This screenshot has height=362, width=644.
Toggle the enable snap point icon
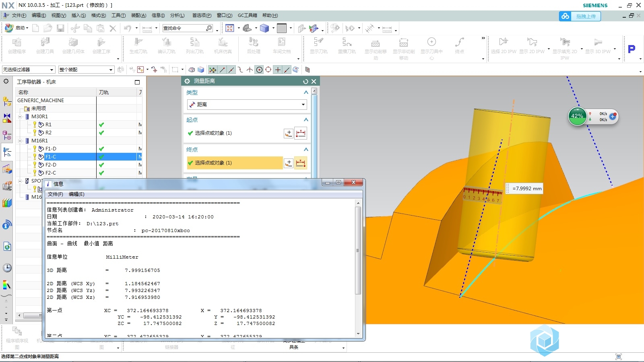click(213, 70)
